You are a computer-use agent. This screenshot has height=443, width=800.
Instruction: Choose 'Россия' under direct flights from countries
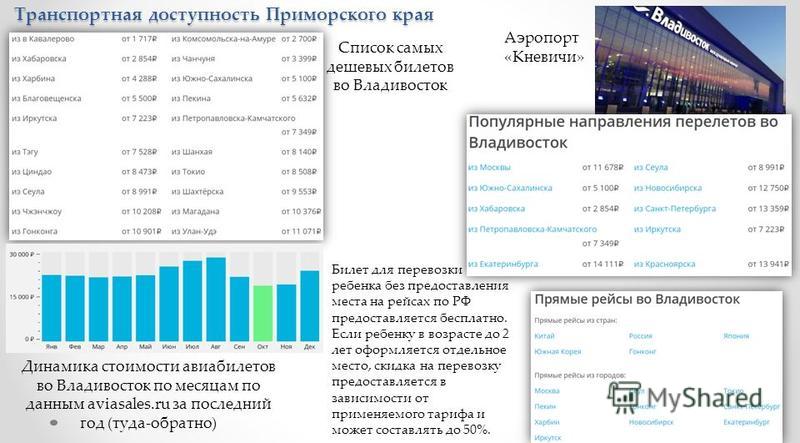click(640, 336)
